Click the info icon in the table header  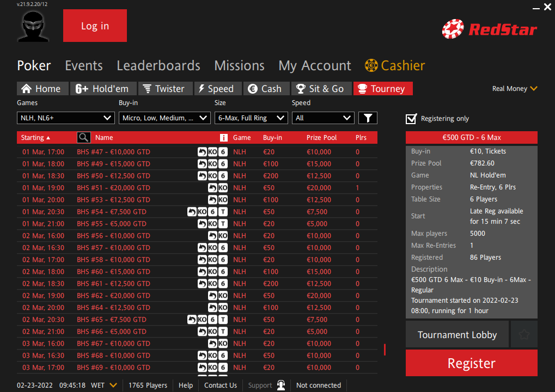coord(224,137)
